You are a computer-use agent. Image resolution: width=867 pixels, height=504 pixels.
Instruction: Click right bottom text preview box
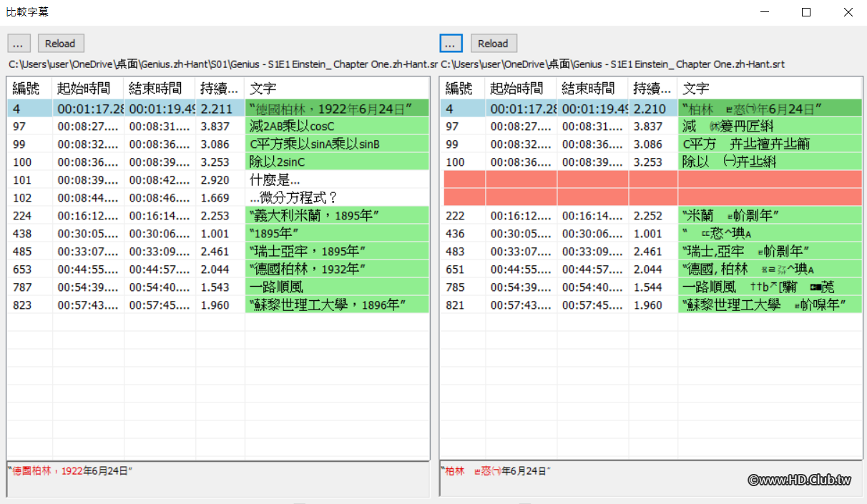[651, 480]
